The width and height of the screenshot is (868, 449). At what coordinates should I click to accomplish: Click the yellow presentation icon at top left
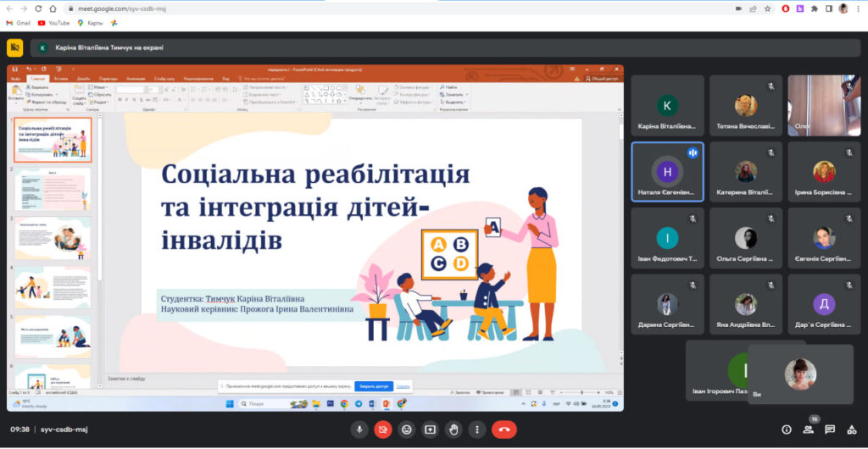(14, 47)
